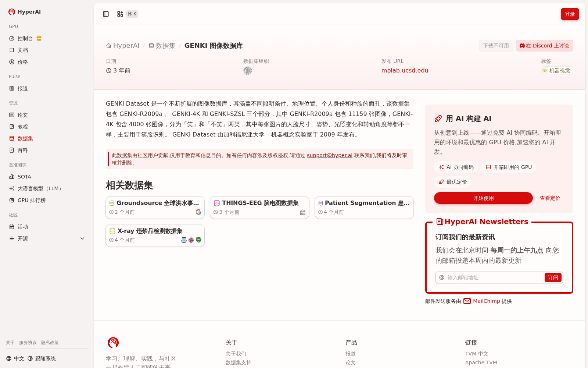Click institution icon on THINGS-EEG card
588x368 pixels.
click(x=303, y=212)
